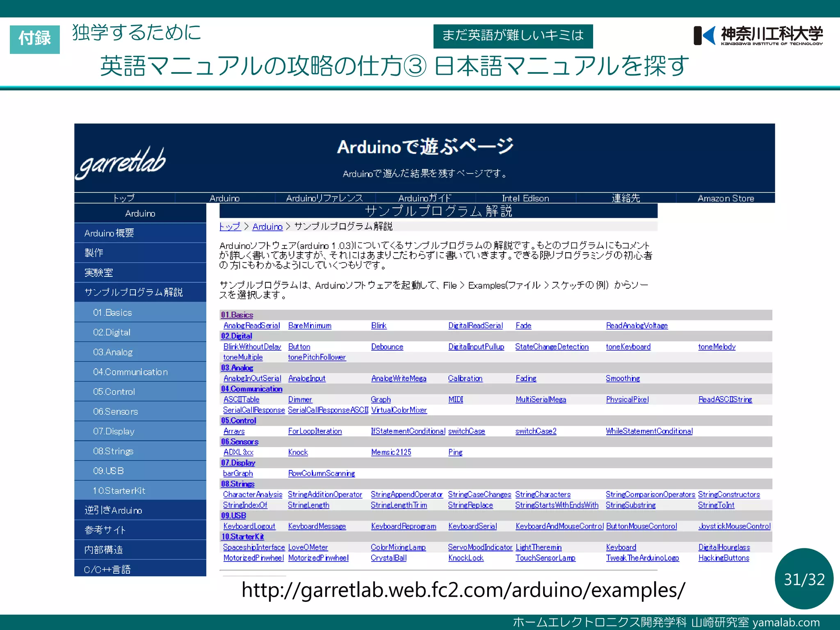Open the ForLoopIteration example link
The width and height of the screenshot is (840, 630).
click(x=315, y=431)
